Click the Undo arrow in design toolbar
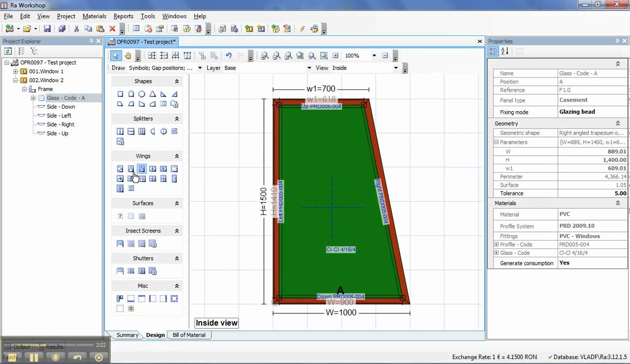630x364 pixels. 229,56
